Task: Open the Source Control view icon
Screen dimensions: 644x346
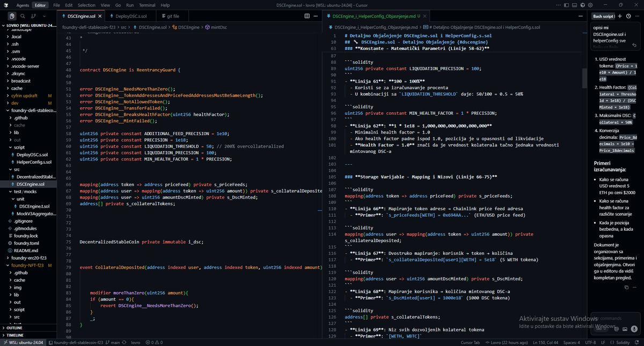Action: coord(34,16)
